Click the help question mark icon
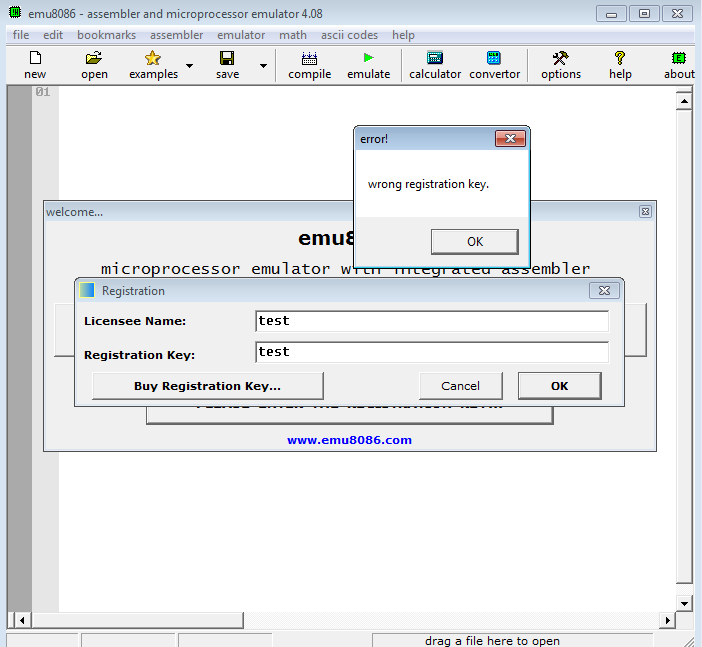Screen dimensions: 702x647 pyautogui.click(x=620, y=59)
